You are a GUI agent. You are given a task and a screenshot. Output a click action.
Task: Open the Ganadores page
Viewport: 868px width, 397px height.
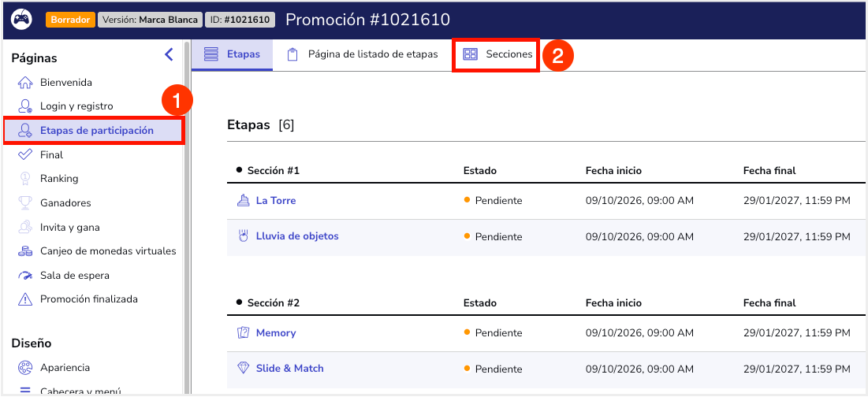(x=65, y=203)
